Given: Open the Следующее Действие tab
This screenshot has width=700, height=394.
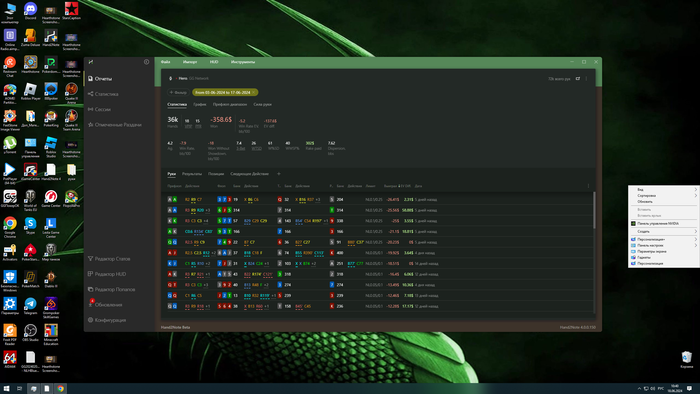Looking at the screenshot, I should point(250,174).
